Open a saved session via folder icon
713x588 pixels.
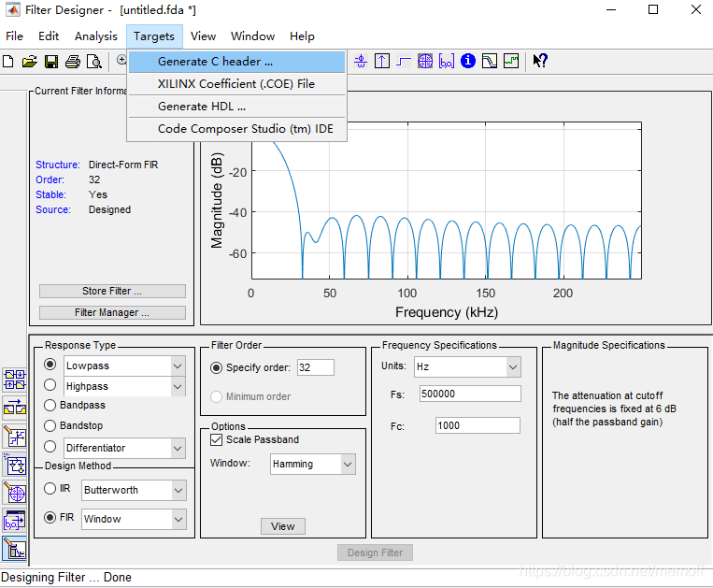tap(30, 62)
